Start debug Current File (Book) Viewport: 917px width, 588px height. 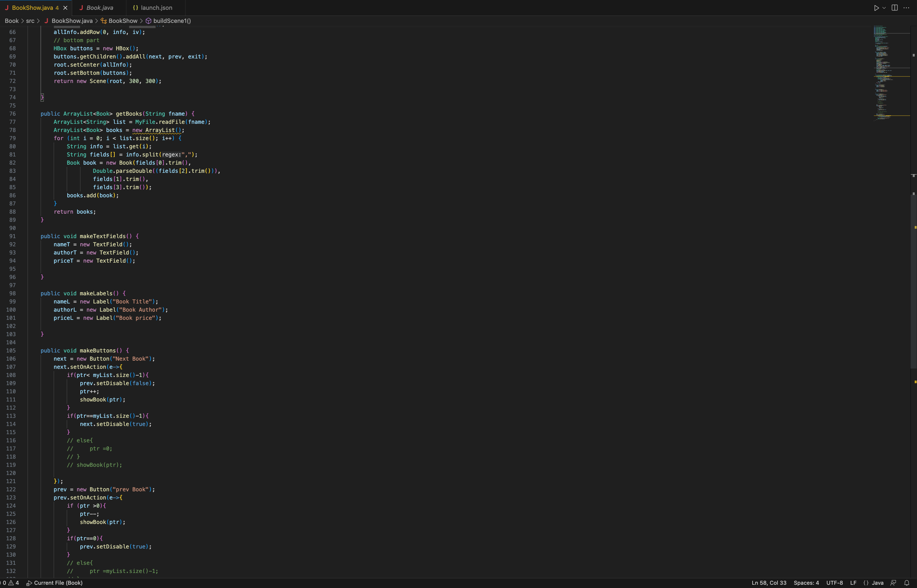coord(55,583)
